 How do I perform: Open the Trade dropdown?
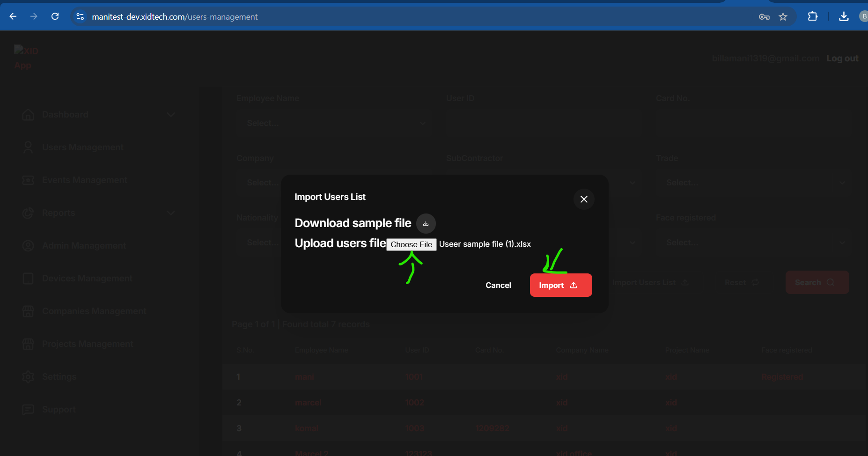[x=754, y=183]
